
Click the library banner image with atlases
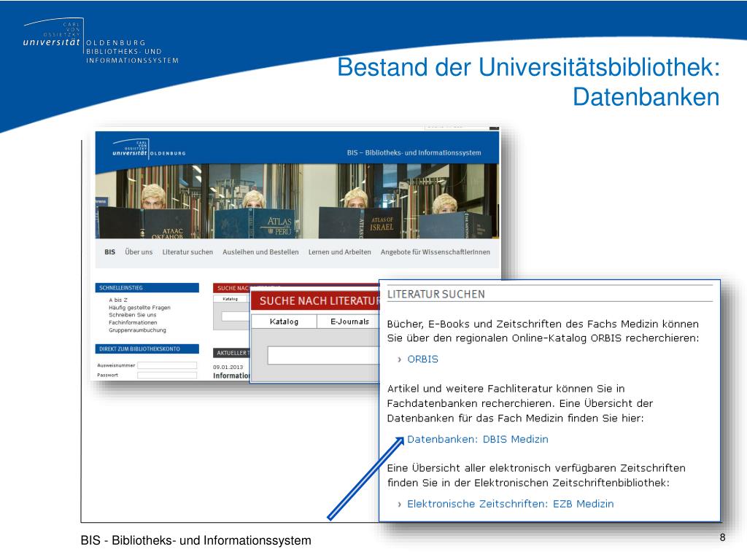(297, 201)
